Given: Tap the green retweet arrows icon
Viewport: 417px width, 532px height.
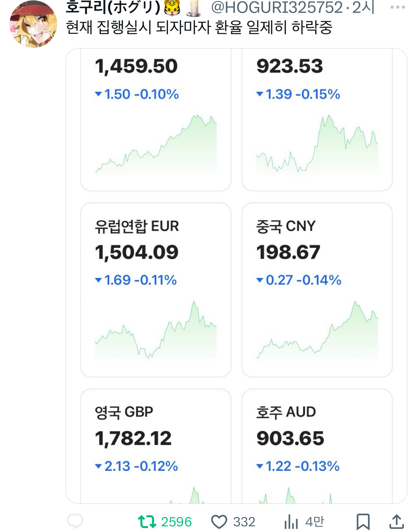Looking at the screenshot, I should click(147, 522).
